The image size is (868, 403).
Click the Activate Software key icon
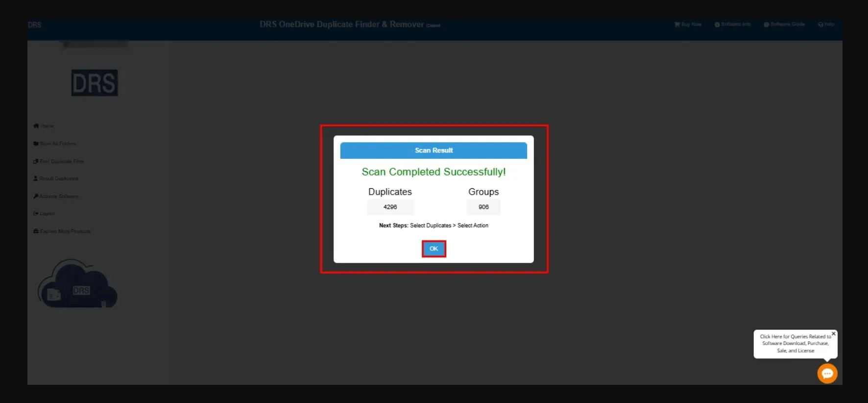coord(36,196)
